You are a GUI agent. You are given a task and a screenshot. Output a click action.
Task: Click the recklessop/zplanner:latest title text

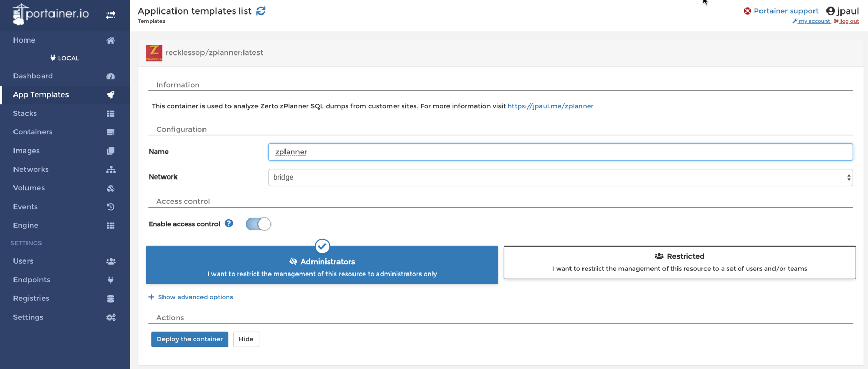tap(214, 53)
